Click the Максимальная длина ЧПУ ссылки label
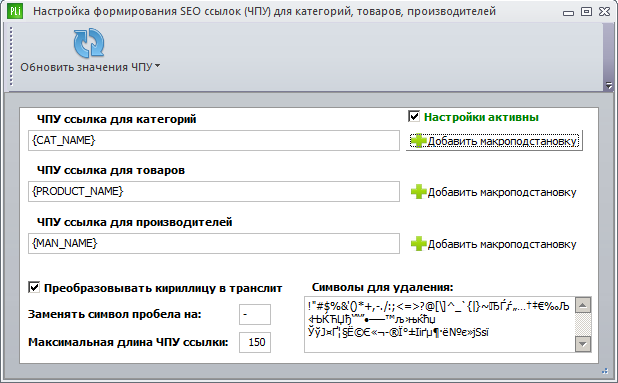618x383 pixels. (128, 342)
